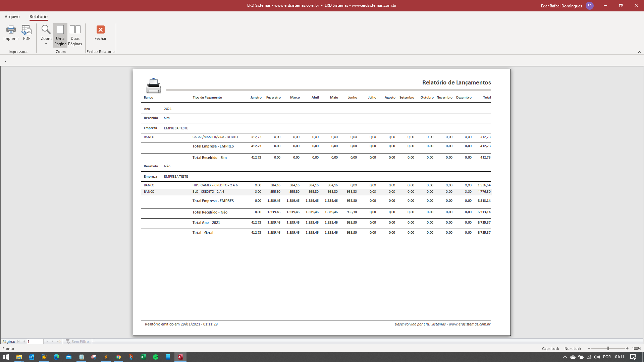644x362 pixels.
Task: Click the Tipo de Pagamento column header
Action: click(x=207, y=98)
